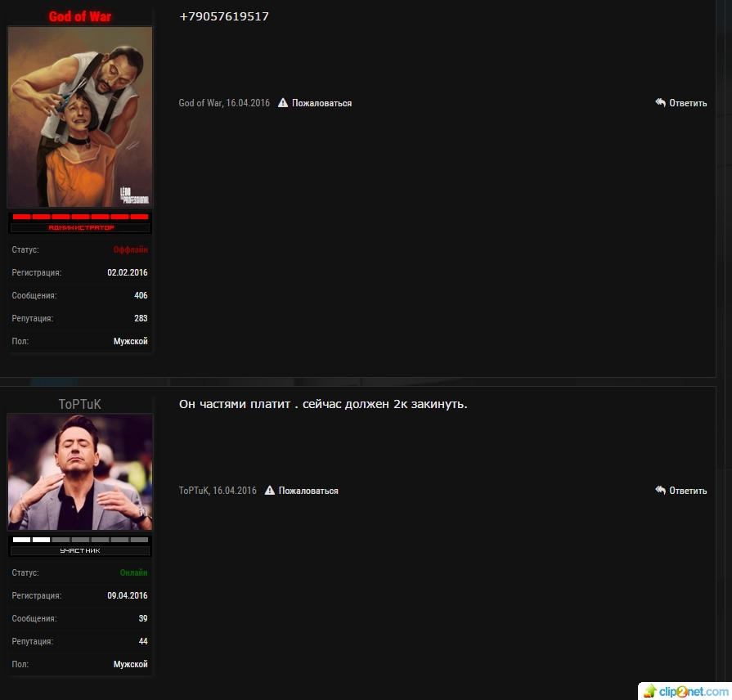Click the red 'Администратор' rank banner

(x=80, y=227)
